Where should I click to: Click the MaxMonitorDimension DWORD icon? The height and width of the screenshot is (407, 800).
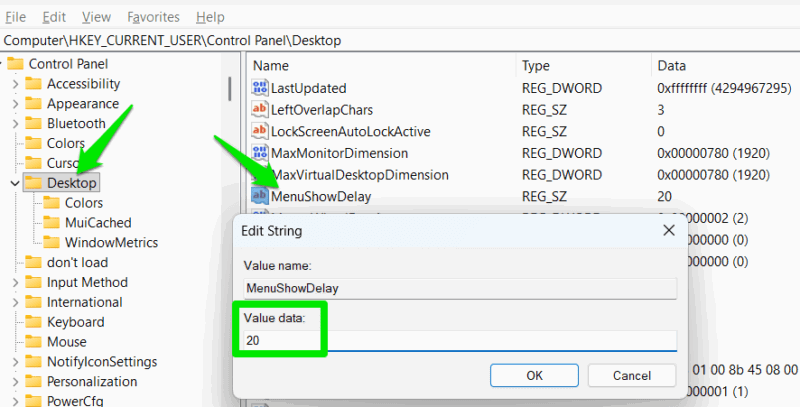tap(260, 152)
